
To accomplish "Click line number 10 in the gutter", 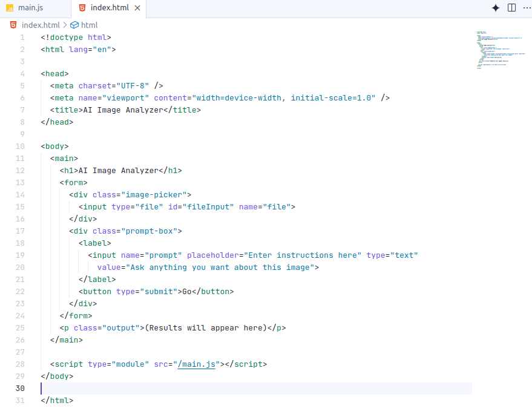I will pos(20,146).
